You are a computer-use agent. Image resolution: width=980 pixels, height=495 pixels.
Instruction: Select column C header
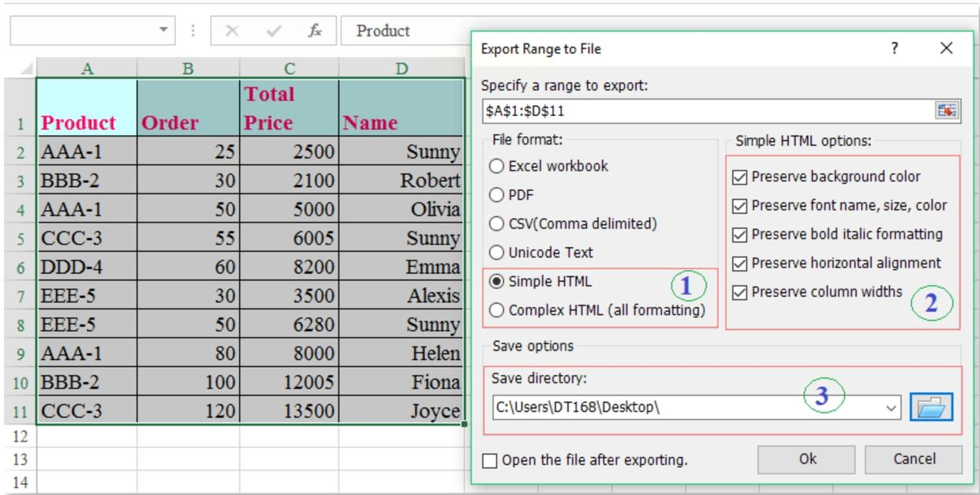tap(289, 69)
